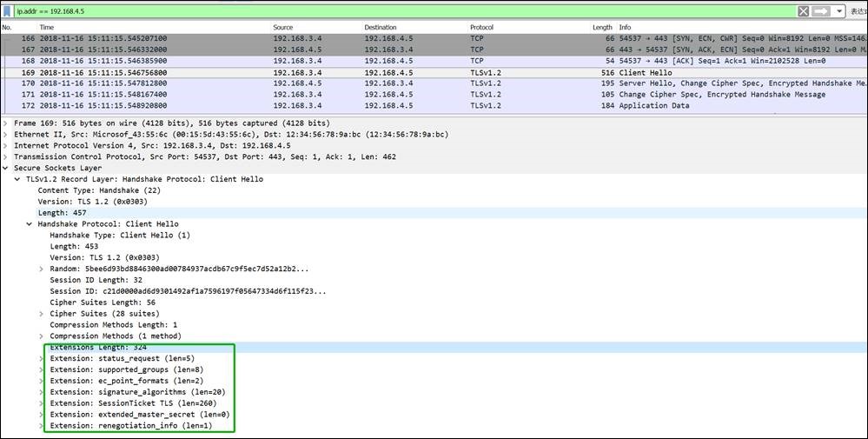Expand the Frame 169 tree node
Screen dimensions: 868x439
tap(5, 123)
